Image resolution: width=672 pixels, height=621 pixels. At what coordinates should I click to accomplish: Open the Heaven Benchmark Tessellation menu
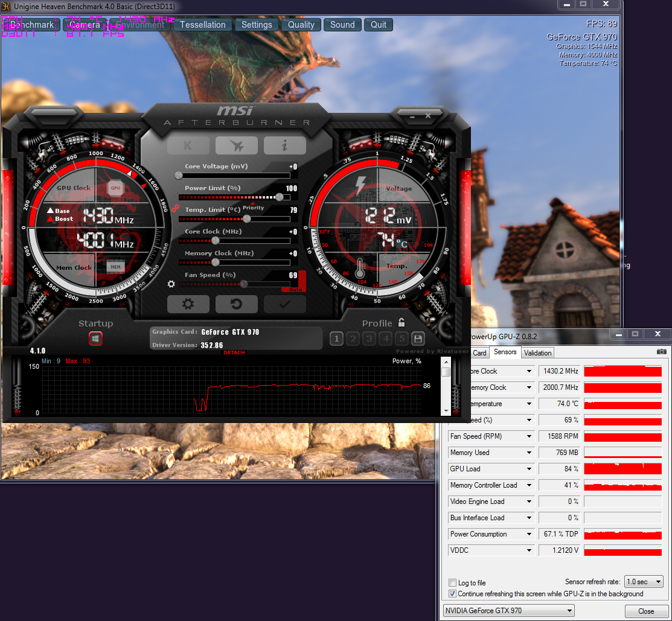pyautogui.click(x=202, y=25)
